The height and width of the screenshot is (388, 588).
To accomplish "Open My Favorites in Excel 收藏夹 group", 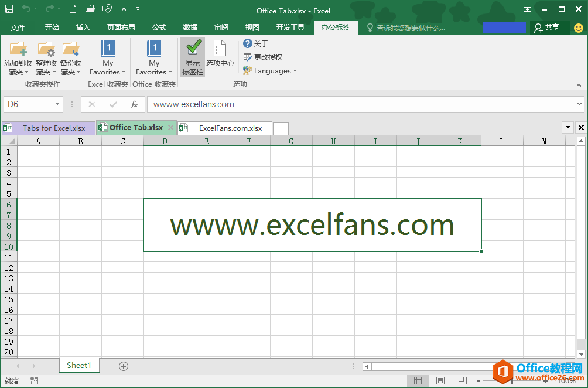I will [x=108, y=58].
